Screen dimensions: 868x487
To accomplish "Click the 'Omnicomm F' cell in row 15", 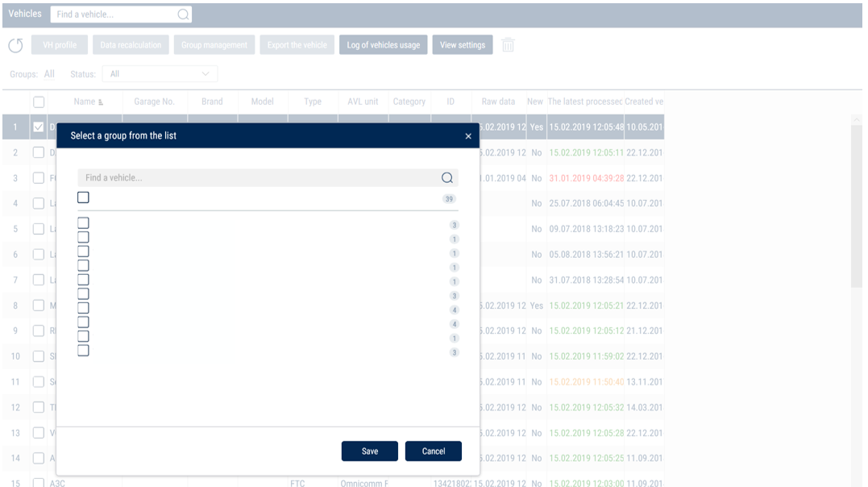I will point(364,483).
